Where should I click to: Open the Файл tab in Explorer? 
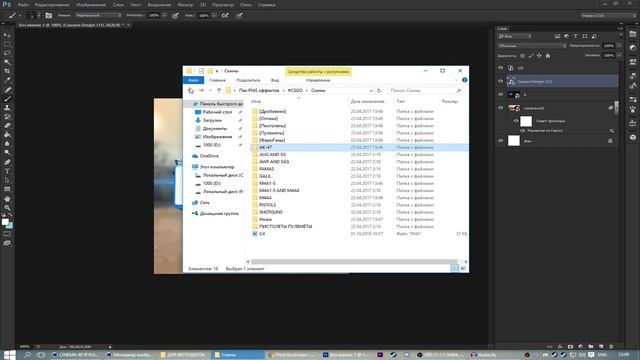point(193,80)
